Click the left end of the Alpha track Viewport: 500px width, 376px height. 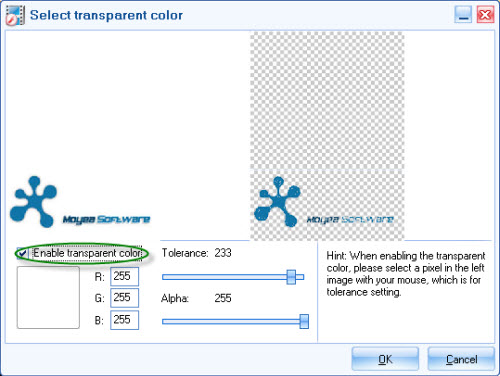165,321
